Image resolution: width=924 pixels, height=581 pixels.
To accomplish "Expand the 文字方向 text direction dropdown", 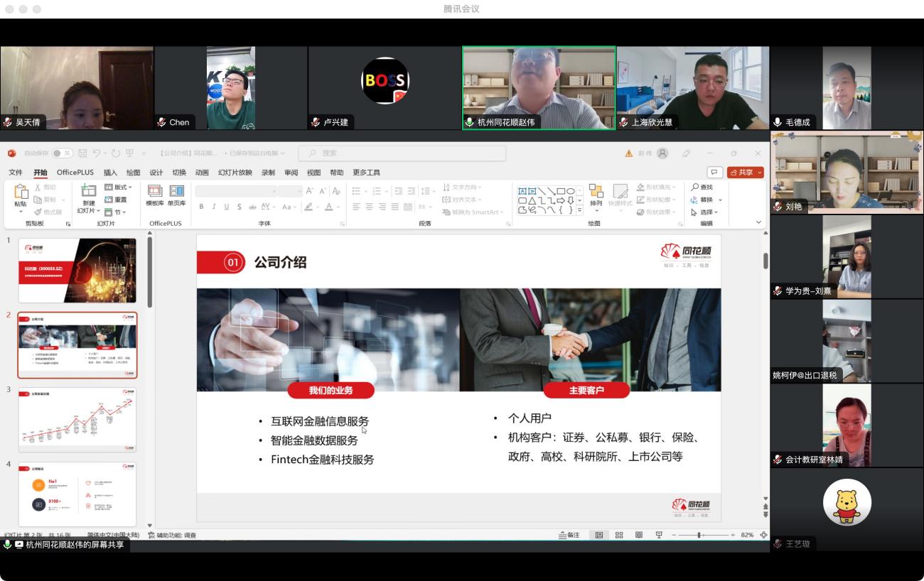I will pos(461,188).
